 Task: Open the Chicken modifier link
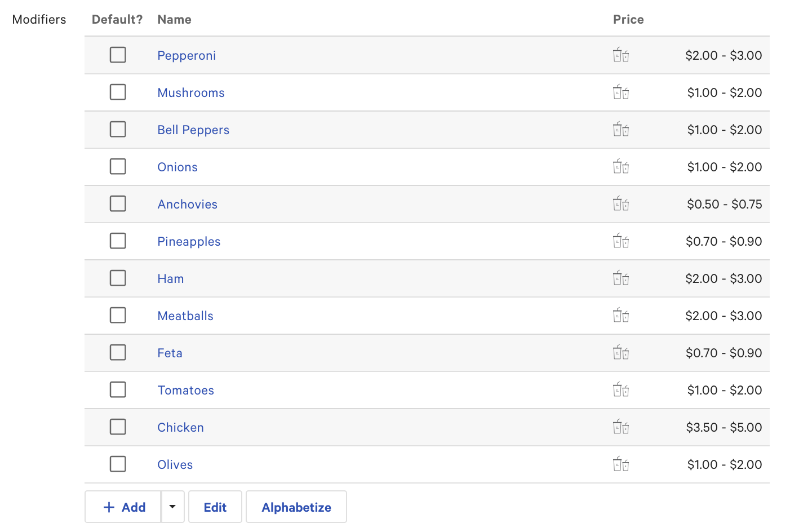pos(180,427)
